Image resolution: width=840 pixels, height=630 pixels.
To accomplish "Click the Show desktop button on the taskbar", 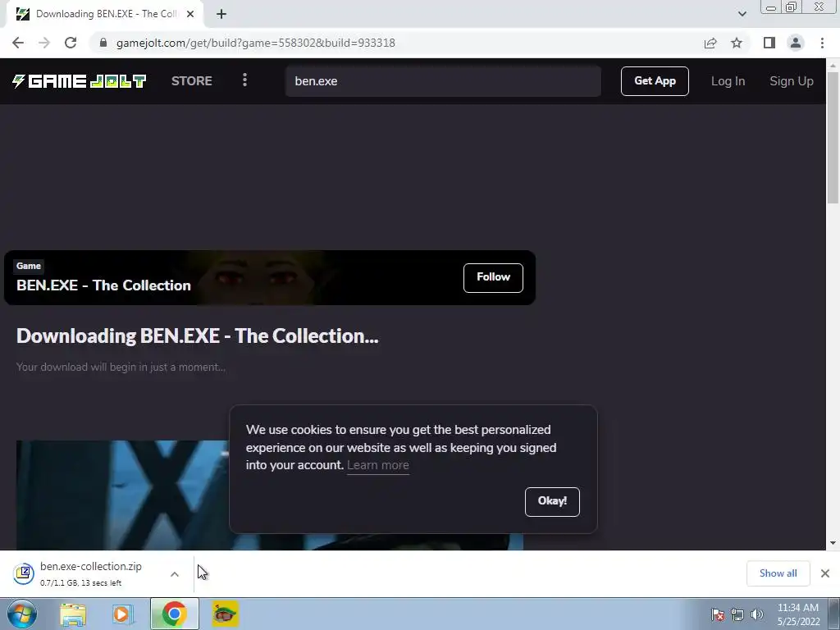I will (834, 614).
